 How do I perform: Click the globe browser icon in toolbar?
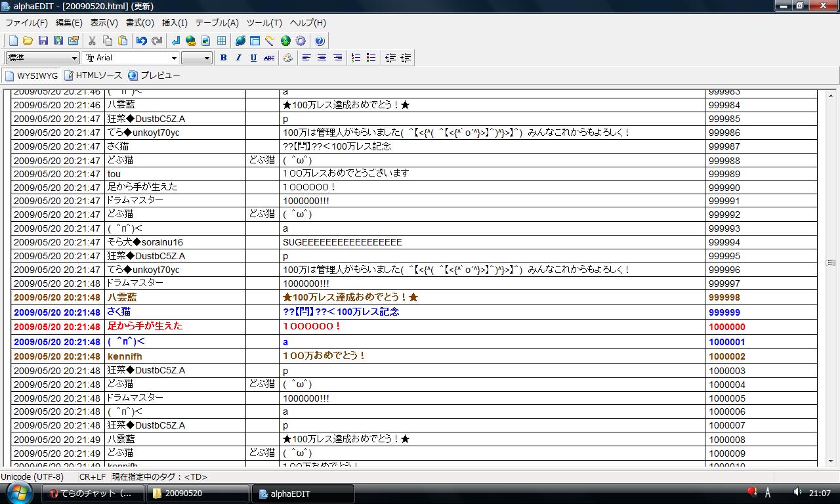point(240,41)
